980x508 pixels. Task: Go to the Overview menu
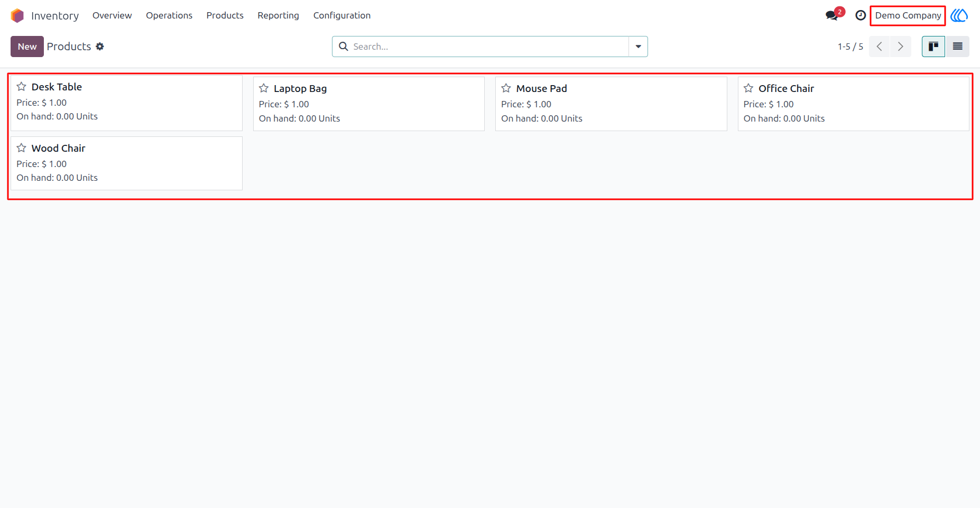[112, 15]
